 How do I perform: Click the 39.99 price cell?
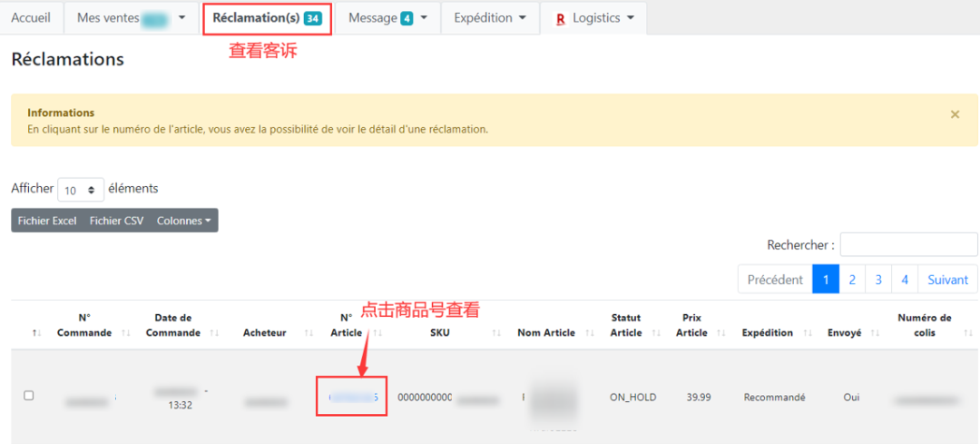(697, 397)
